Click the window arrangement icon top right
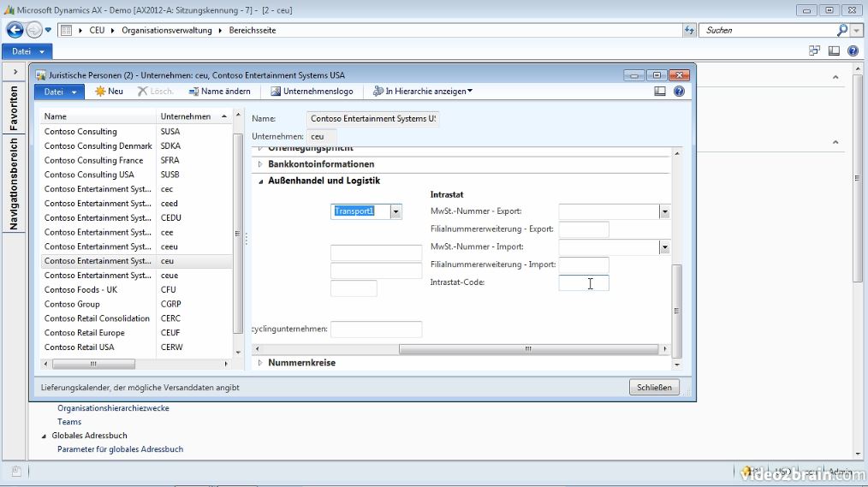 pos(814,50)
